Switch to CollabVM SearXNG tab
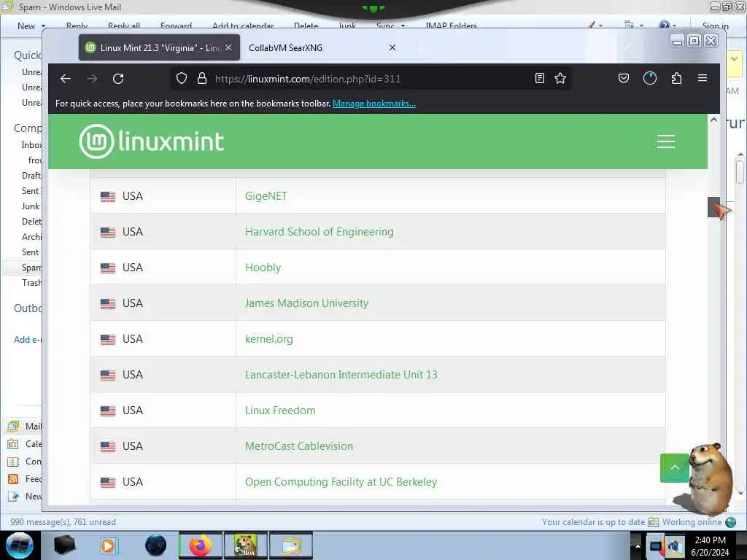The height and width of the screenshot is (560, 747). tap(285, 47)
